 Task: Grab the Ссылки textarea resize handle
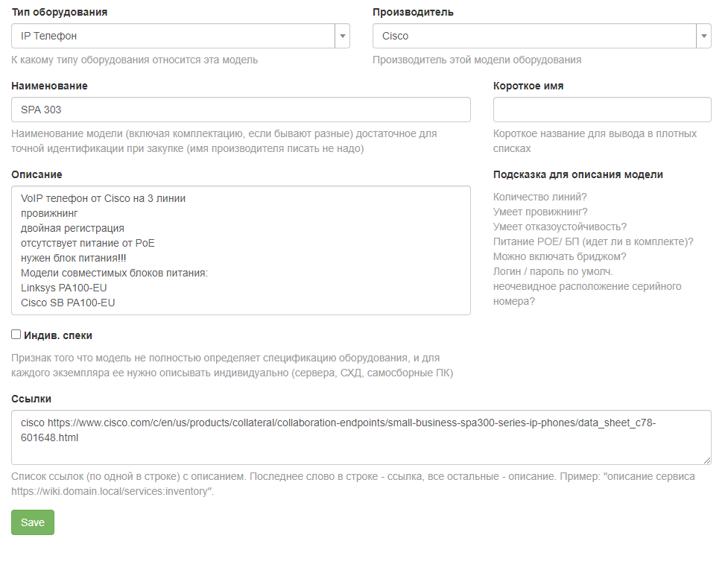[x=706, y=461]
